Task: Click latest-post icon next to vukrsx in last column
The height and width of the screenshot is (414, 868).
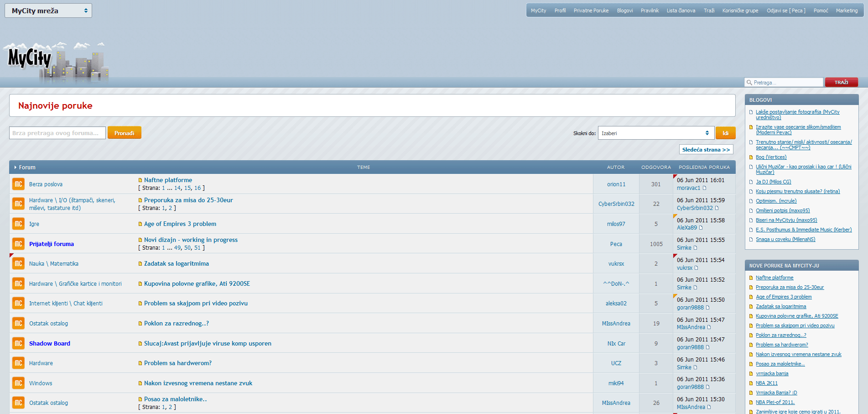Action: [x=696, y=268]
